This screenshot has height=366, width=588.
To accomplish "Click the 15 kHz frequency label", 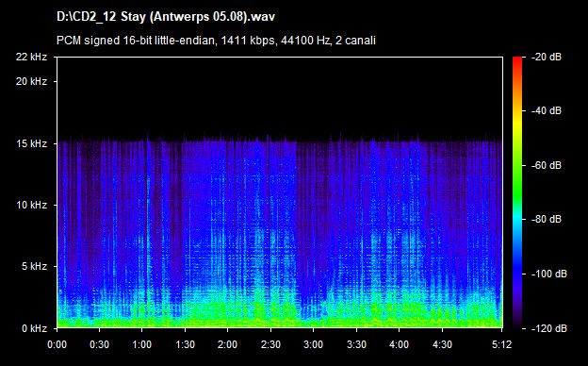I will (31, 143).
